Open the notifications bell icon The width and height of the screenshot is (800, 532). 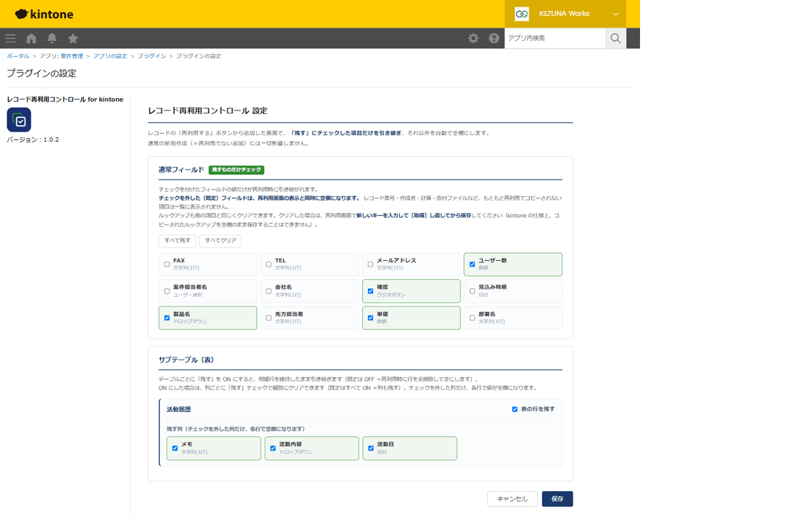[52, 39]
